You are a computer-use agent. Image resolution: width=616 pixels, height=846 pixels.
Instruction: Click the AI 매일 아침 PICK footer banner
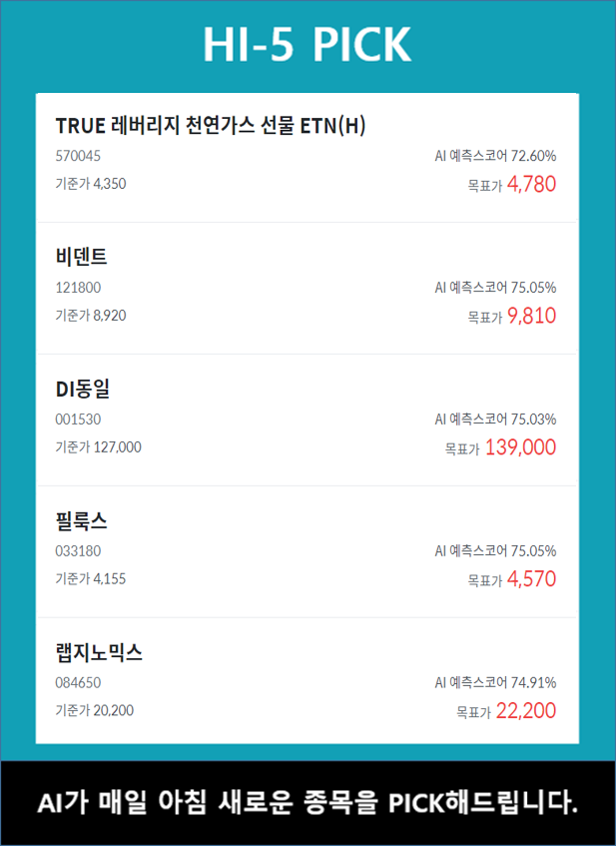(308, 802)
